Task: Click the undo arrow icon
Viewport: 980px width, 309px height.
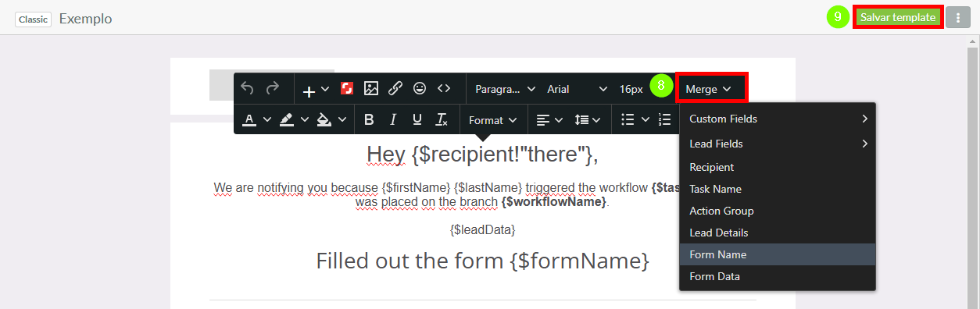Action: 247,89
